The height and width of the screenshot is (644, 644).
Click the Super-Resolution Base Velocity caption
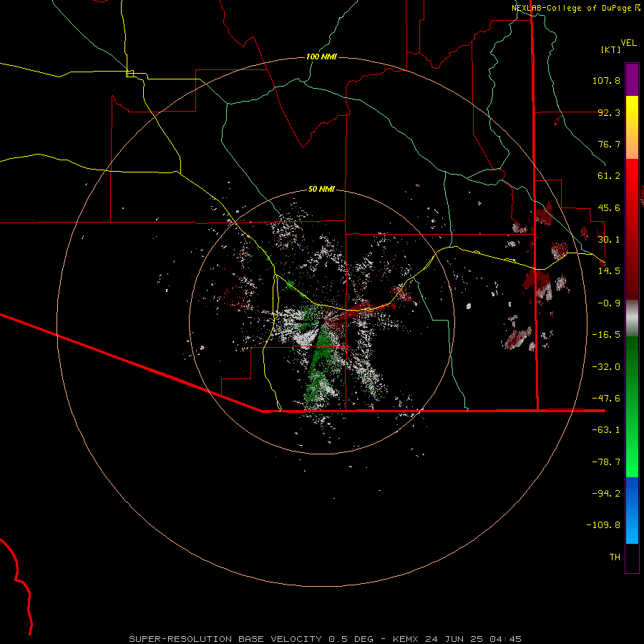(326, 639)
